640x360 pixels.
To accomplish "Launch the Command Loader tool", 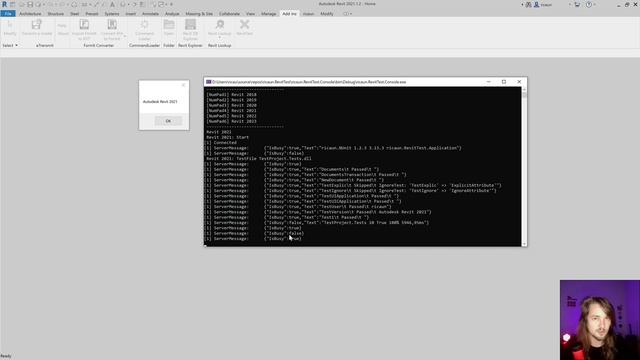I will (x=144, y=30).
